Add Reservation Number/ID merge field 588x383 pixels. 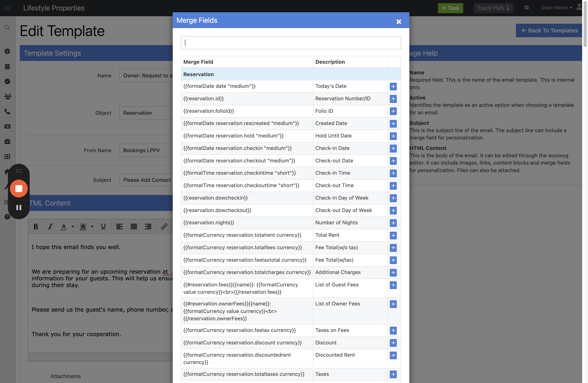393,99
